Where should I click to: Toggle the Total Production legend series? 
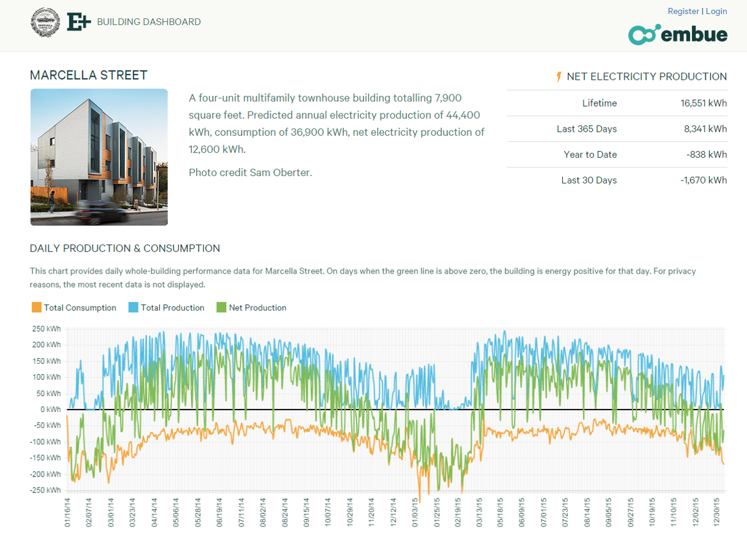173,308
